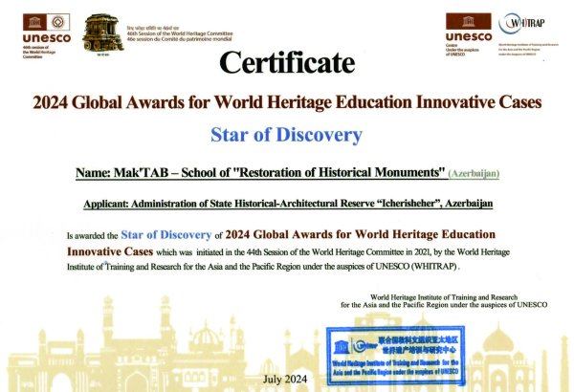Click the 'July 2024' date
The width and height of the screenshot is (574, 392).
point(285,380)
